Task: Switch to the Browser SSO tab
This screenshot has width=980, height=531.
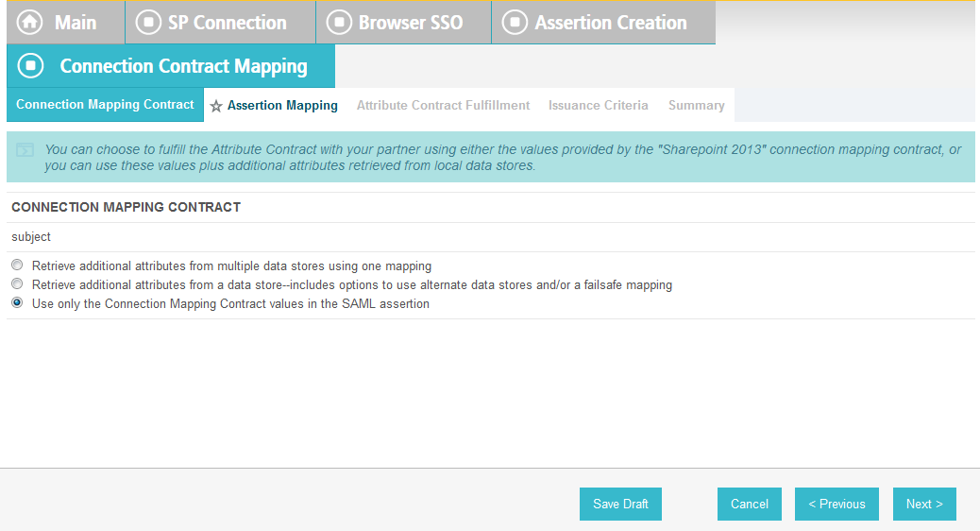Action: click(x=404, y=23)
